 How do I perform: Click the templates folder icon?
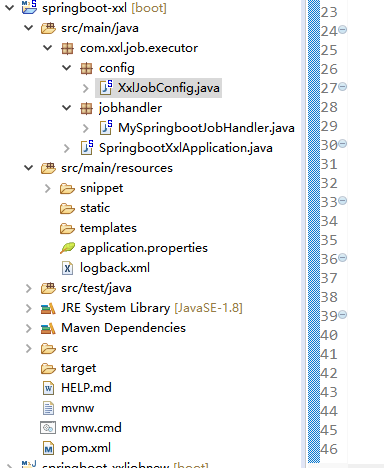tap(67, 228)
